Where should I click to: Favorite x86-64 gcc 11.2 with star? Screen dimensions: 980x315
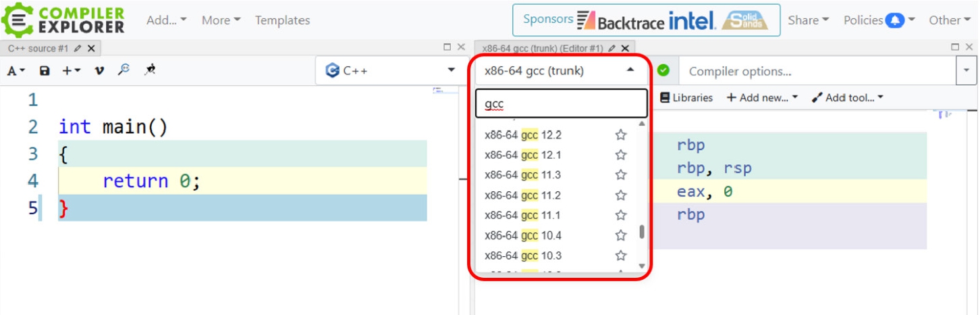tap(621, 195)
